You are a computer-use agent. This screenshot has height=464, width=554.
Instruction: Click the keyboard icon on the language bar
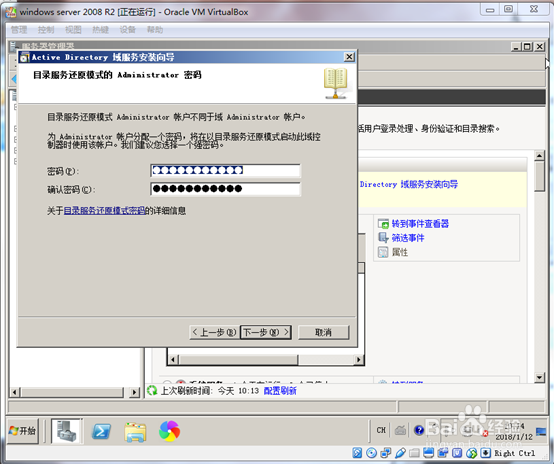point(400,430)
